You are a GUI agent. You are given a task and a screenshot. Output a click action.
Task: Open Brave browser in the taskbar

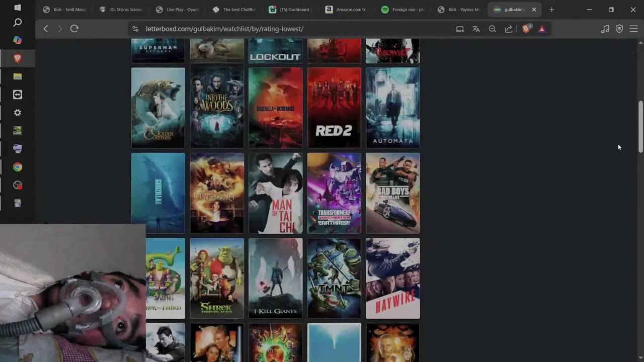[x=18, y=58]
